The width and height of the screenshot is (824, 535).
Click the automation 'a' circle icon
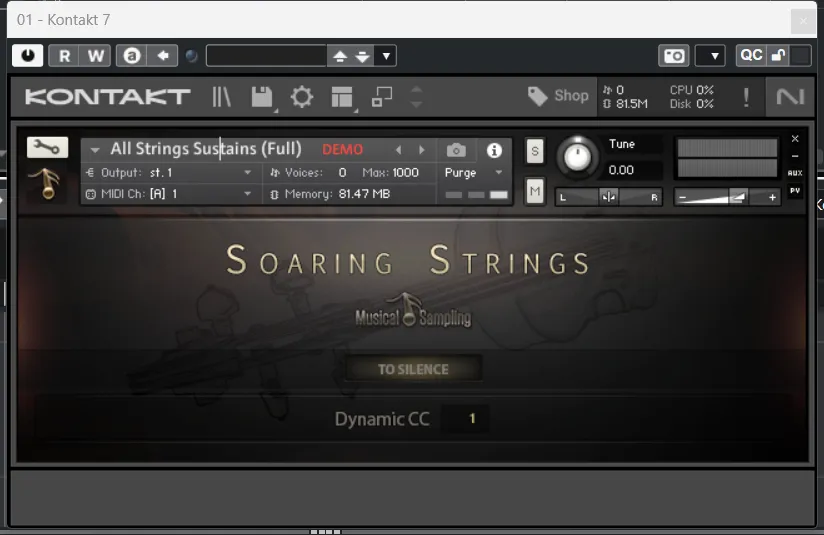pos(131,56)
